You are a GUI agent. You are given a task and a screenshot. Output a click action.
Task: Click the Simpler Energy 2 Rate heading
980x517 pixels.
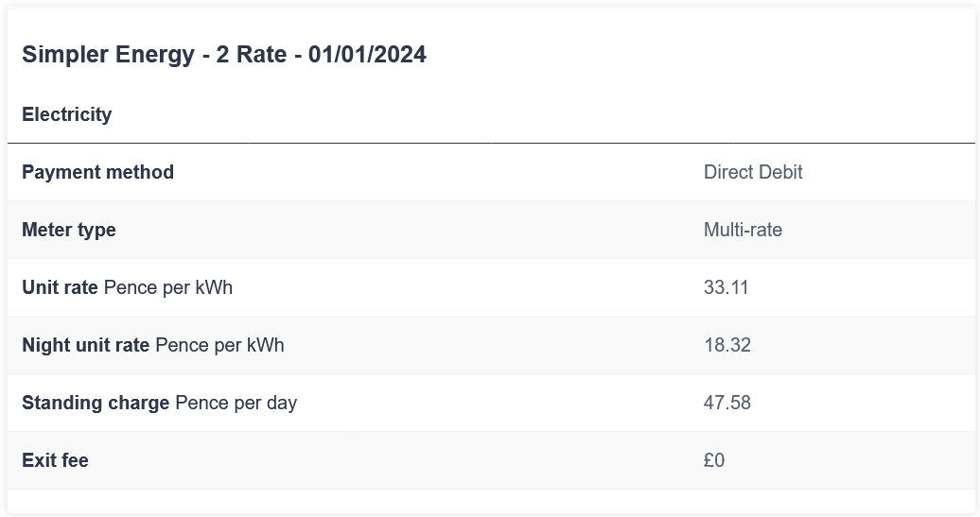pos(224,54)
